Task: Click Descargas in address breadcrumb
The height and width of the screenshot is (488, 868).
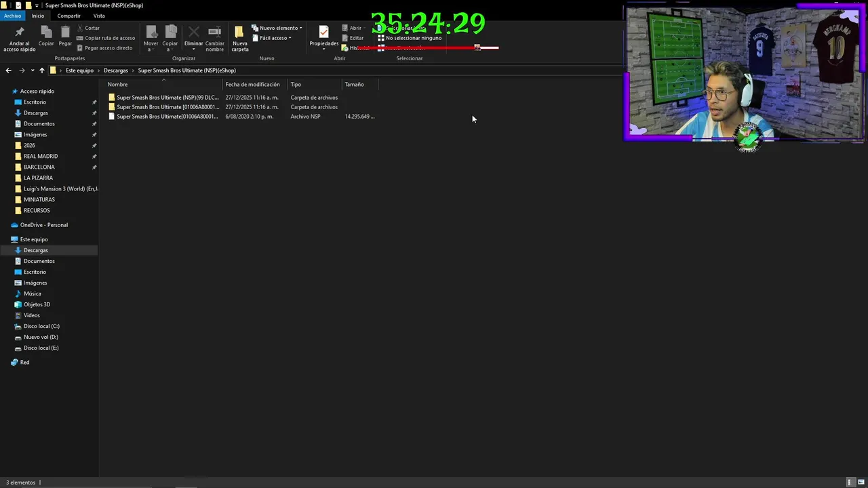Action: coord(115,70)
